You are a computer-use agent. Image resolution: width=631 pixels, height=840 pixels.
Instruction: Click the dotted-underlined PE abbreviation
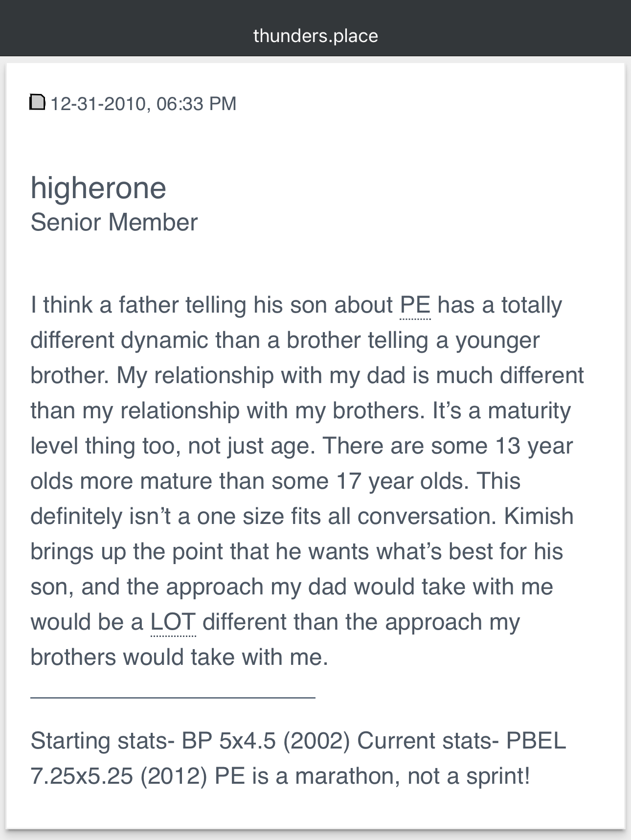[x=415, y=305]
